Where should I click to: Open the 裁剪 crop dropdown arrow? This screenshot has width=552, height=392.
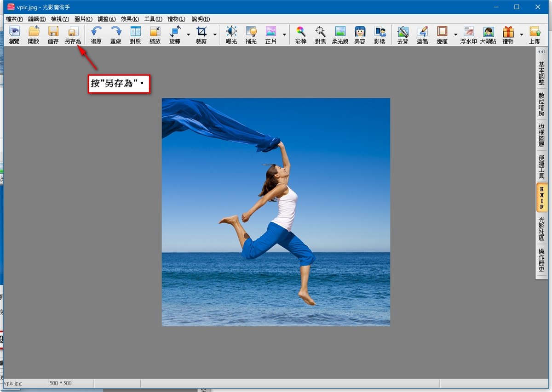pos(214,34)
